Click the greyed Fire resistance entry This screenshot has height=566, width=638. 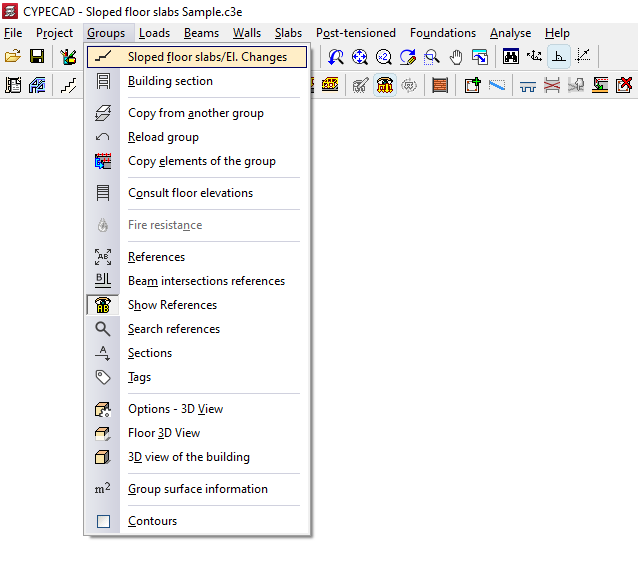(197, 225)
